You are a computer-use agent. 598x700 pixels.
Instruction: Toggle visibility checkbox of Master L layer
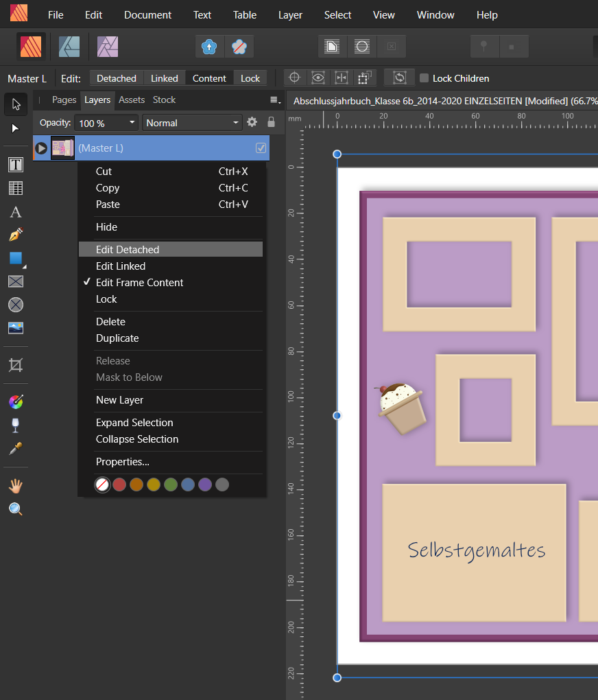(x=261, y=148)
